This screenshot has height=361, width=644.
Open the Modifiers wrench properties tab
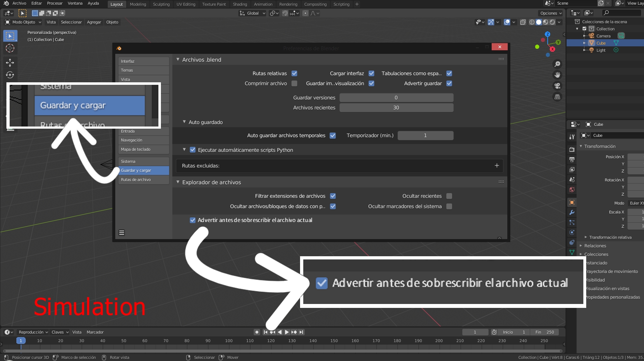pyautogui.click(x=572, y=212)
